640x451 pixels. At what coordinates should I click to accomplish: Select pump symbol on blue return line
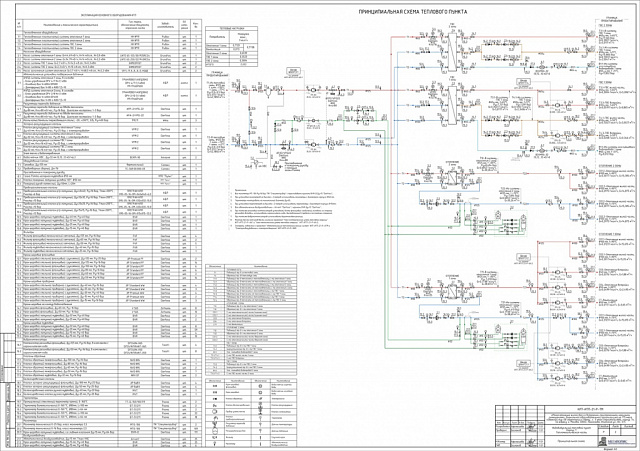312,144
